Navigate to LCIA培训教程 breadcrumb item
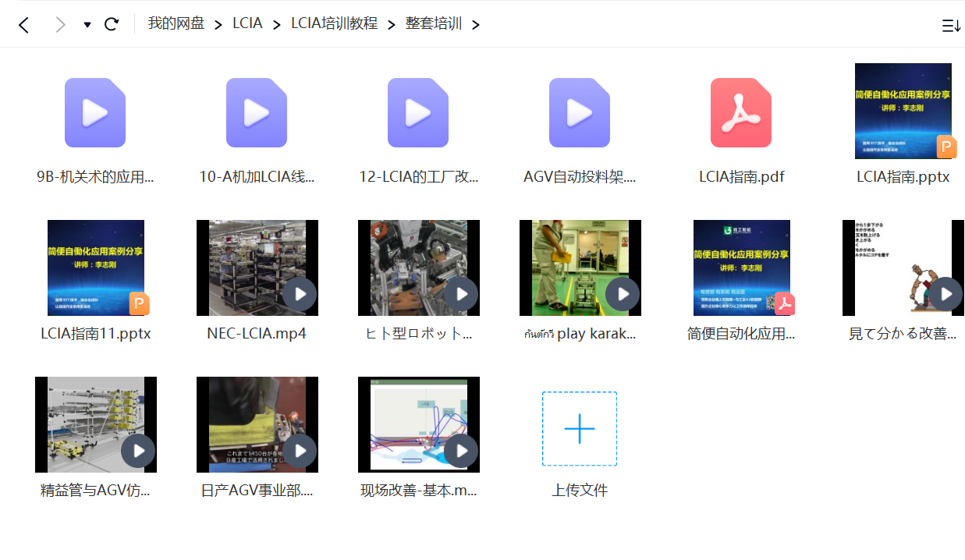 click(x=335, y=23)
